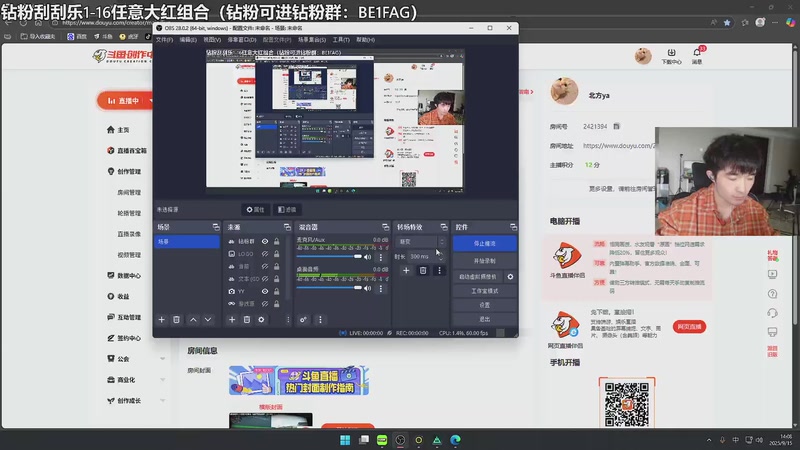Open the OBS 视图(V) menu
Screen dimensions: 800x450
tap(212, 40)
